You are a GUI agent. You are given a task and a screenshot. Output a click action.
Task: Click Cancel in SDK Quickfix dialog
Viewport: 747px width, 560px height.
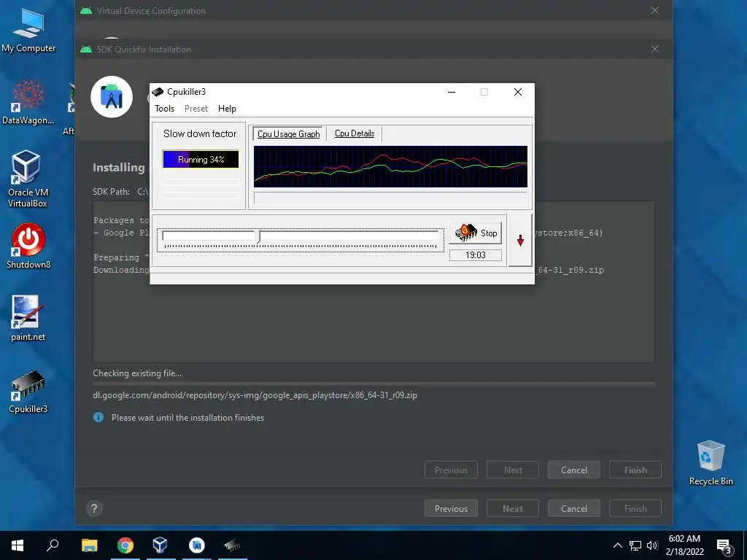[573, 470]
